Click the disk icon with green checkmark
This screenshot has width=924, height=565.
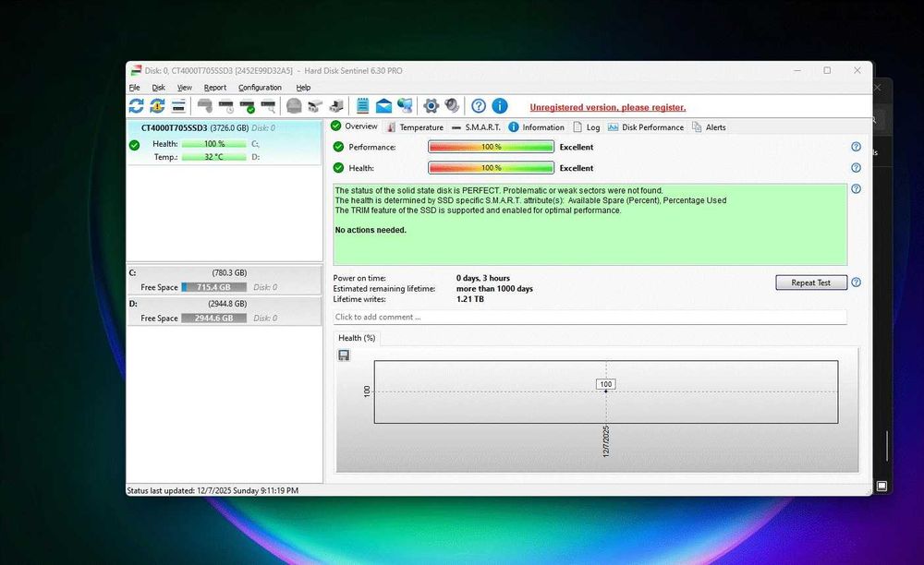click(x=248, y=106)
